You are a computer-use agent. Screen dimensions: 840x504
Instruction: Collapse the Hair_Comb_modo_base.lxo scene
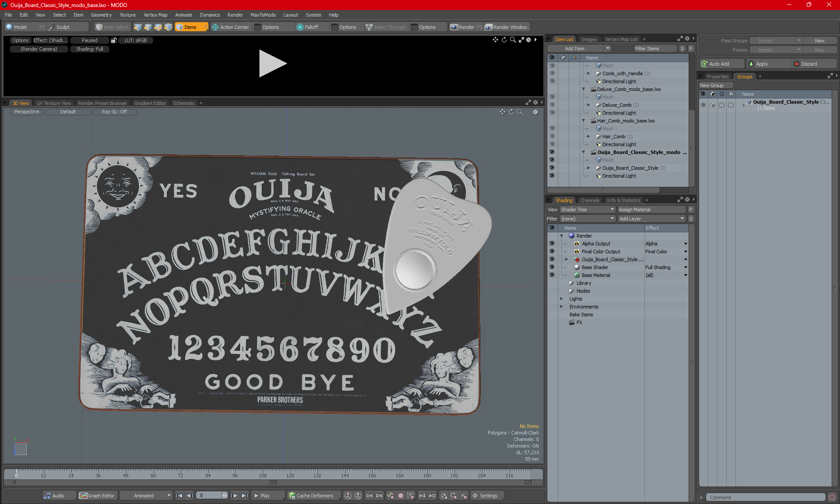[x=583, y=121]
